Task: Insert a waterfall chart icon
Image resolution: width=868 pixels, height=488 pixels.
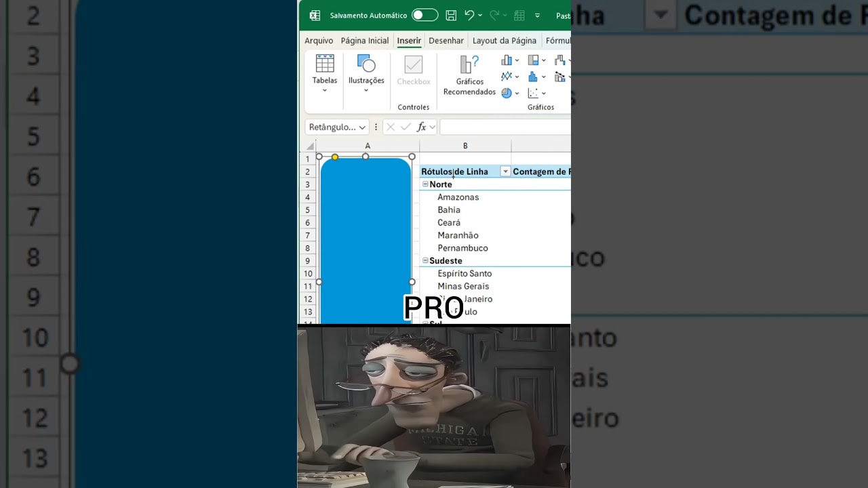Action: click(559, 60)
